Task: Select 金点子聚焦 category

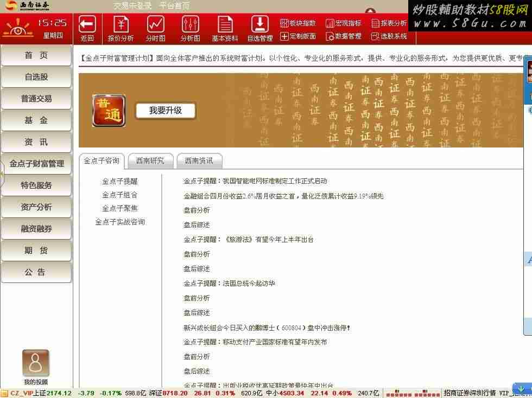Action: tap(120, 208)
